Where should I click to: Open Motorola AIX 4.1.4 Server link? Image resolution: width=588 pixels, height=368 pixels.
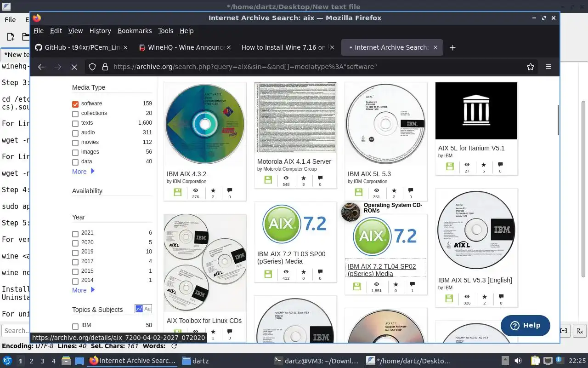(x=294, y=161)
